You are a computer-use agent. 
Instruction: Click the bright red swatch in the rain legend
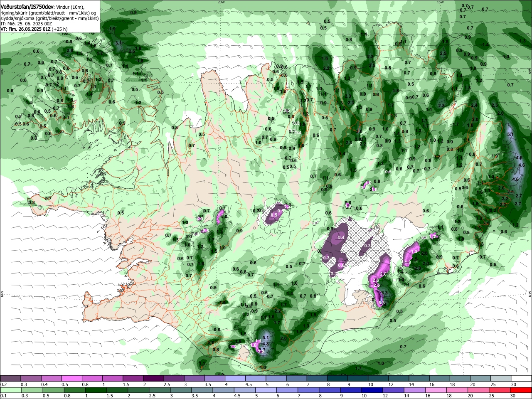(x=521, y=390)
